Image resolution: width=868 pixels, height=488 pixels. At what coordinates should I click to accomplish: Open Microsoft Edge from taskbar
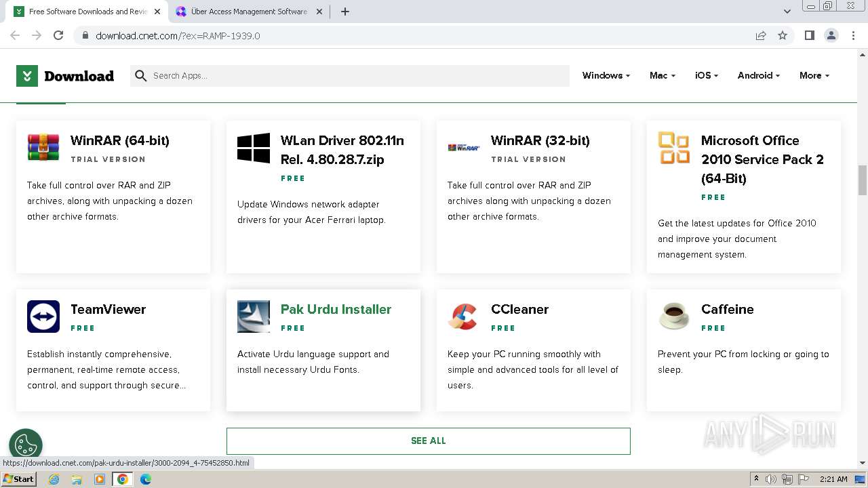coord(146,479)
